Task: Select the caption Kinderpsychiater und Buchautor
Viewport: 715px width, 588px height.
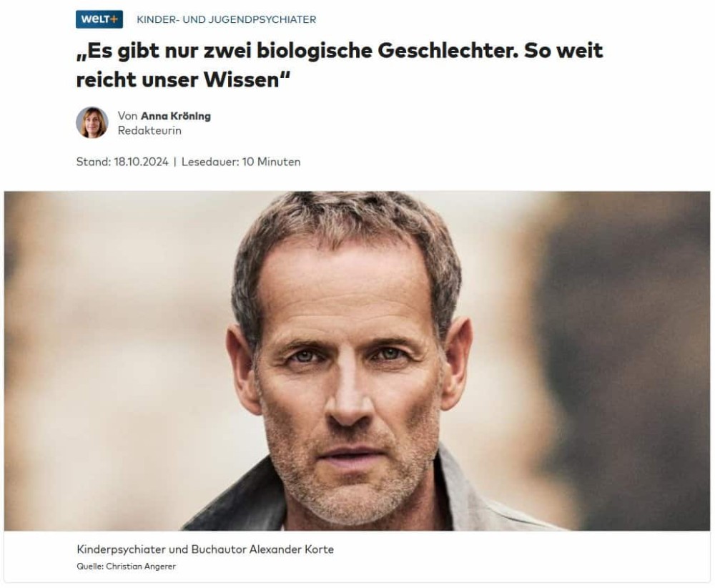Action: click(162, 549)
